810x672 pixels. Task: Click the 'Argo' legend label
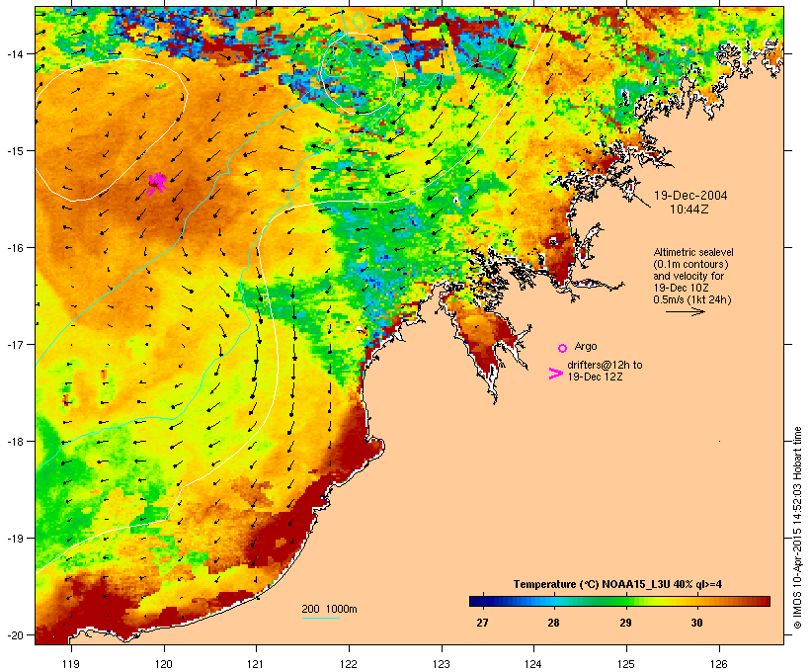tap(586, 346)
